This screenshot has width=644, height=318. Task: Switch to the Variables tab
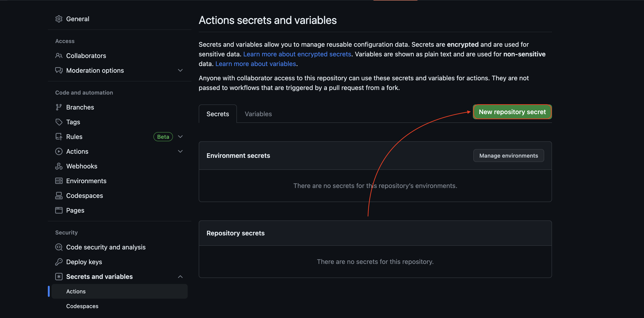(x=258, y=114)
